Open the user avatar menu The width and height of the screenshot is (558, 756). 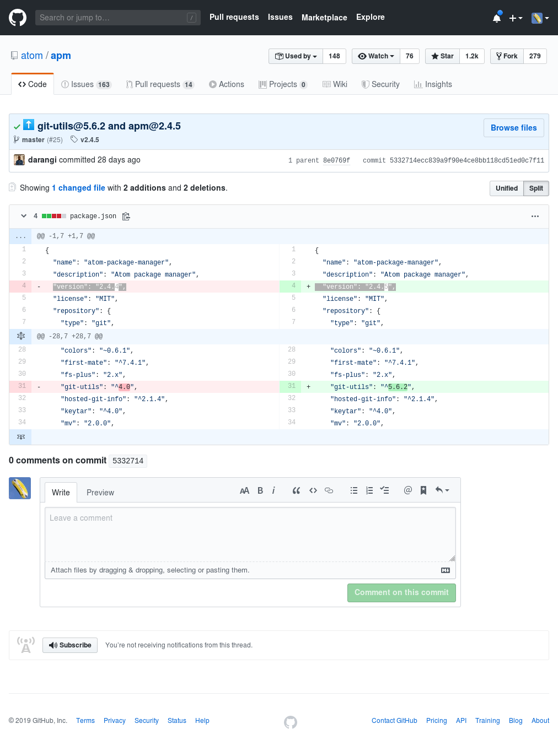click(x=540, y=18)
